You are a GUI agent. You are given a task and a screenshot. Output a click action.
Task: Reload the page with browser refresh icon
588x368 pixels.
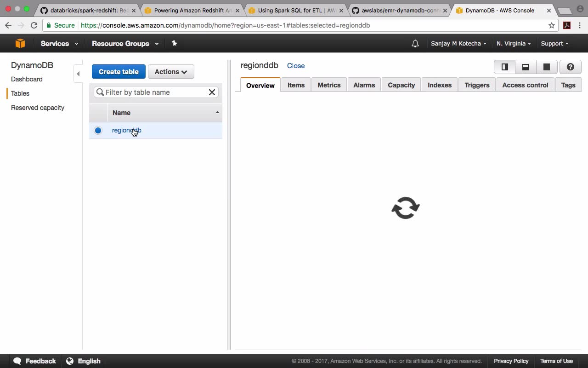[34, 25]
